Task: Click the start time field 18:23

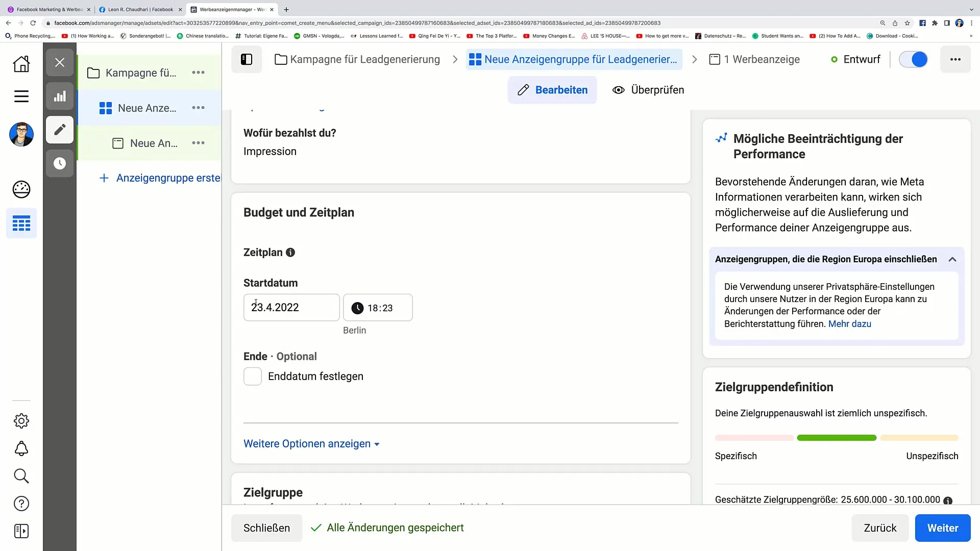Action: pos(378,308)
